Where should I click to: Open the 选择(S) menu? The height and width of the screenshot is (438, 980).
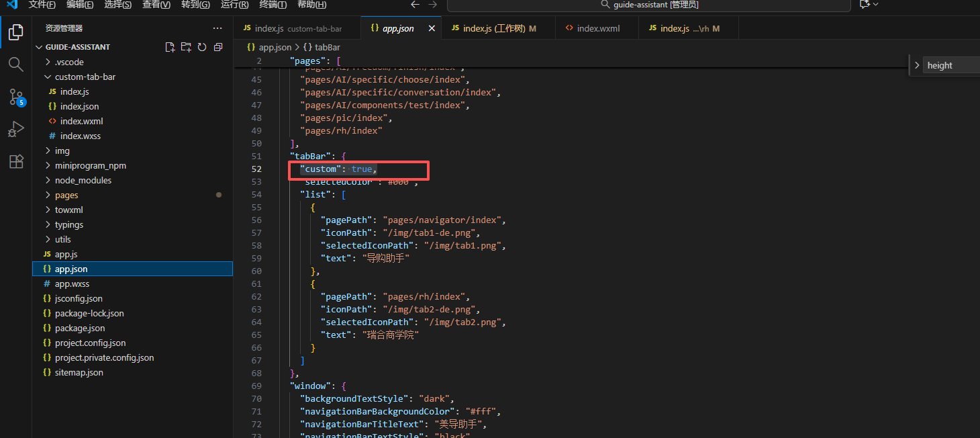118,5
